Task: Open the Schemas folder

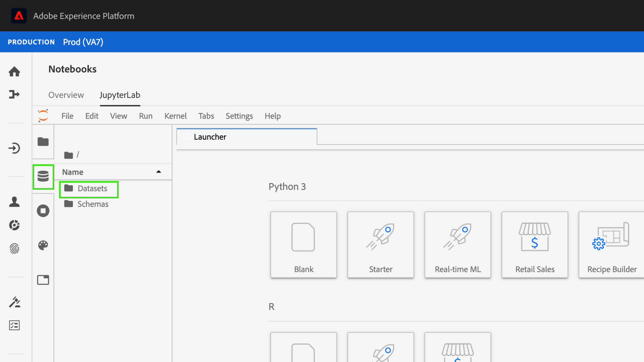Action: tap(93, 204)
